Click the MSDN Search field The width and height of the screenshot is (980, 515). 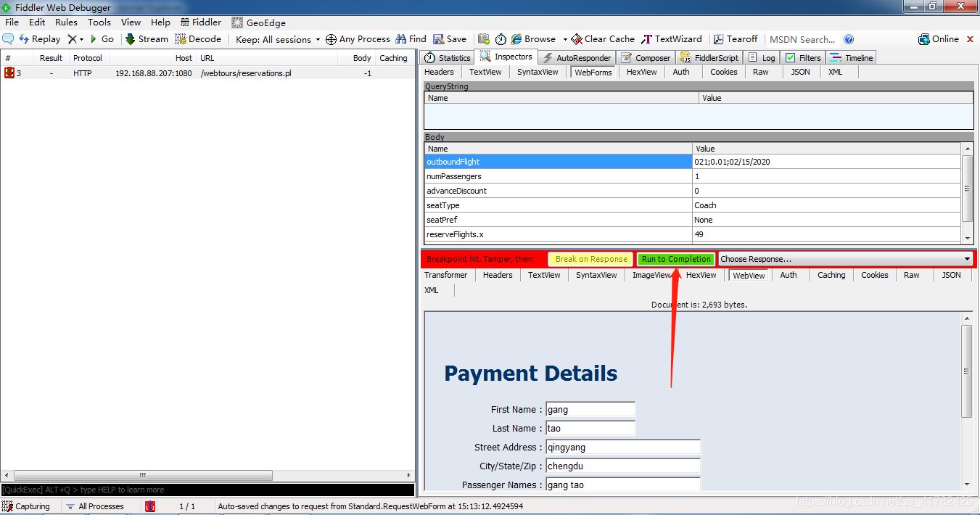[802, 39]
